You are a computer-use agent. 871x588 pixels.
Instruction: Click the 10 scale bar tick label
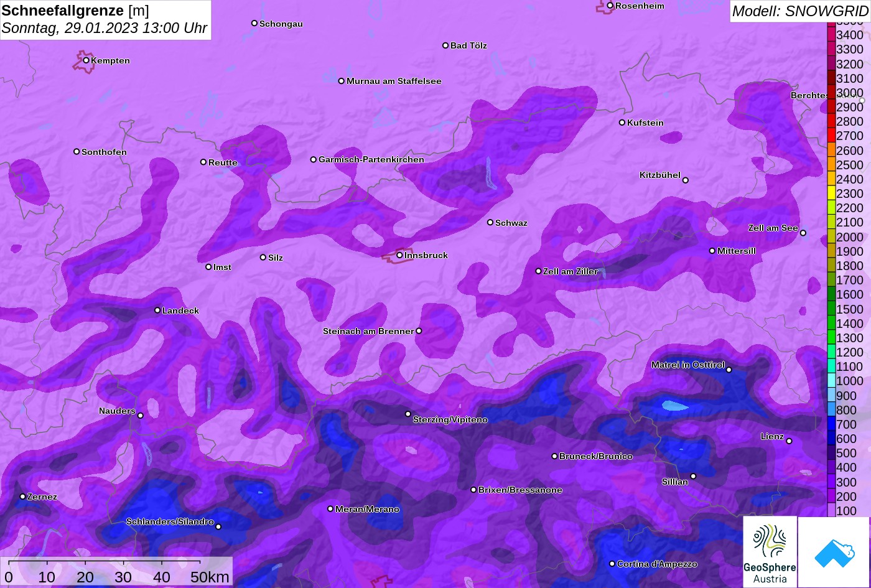pos(47,577)
